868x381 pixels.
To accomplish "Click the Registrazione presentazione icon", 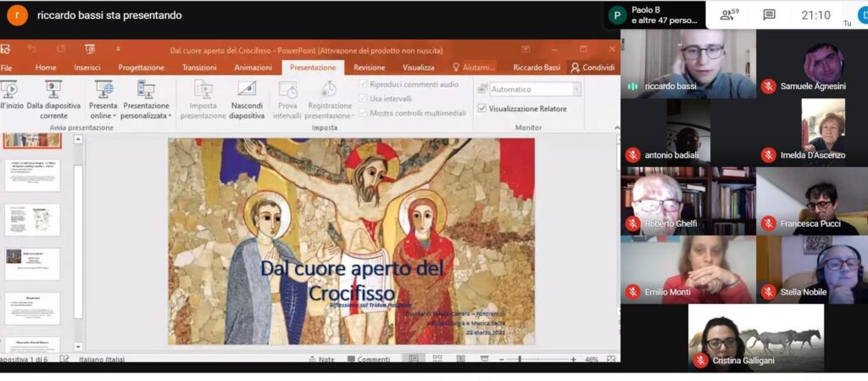I will click(329, 88).
